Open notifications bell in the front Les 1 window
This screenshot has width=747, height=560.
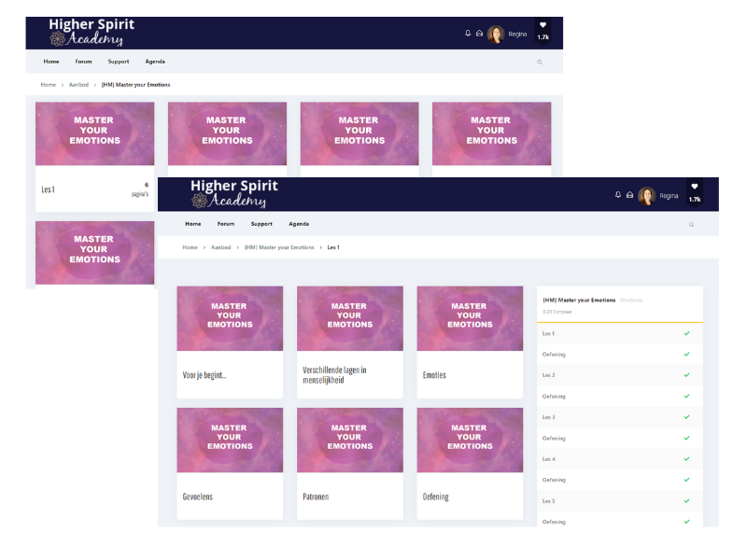coord(618,195)
